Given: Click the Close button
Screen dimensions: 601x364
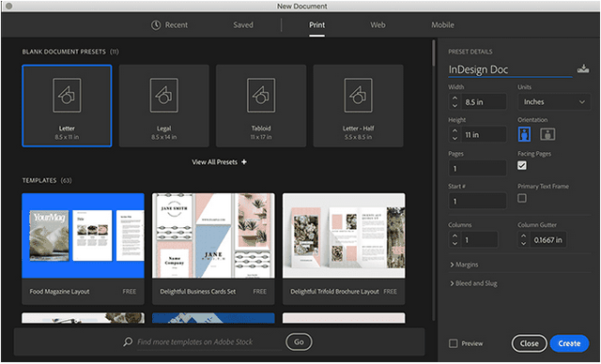Looking at the screenshot, I should coord(530,343).
